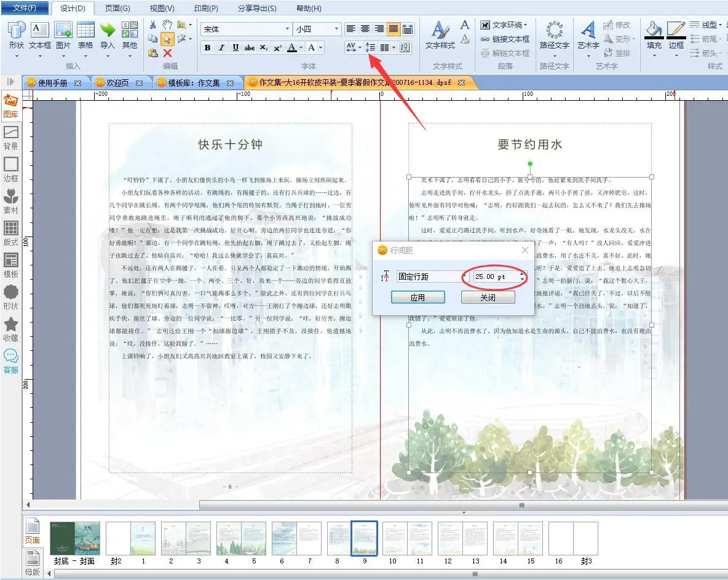Open the 版式 layout sidebar panel

coord(10,234)
